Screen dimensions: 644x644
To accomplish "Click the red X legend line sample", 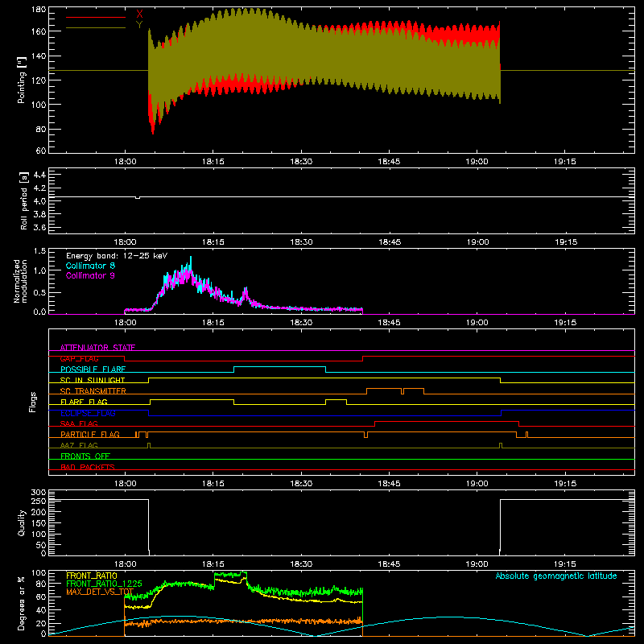I will (96, 17).
